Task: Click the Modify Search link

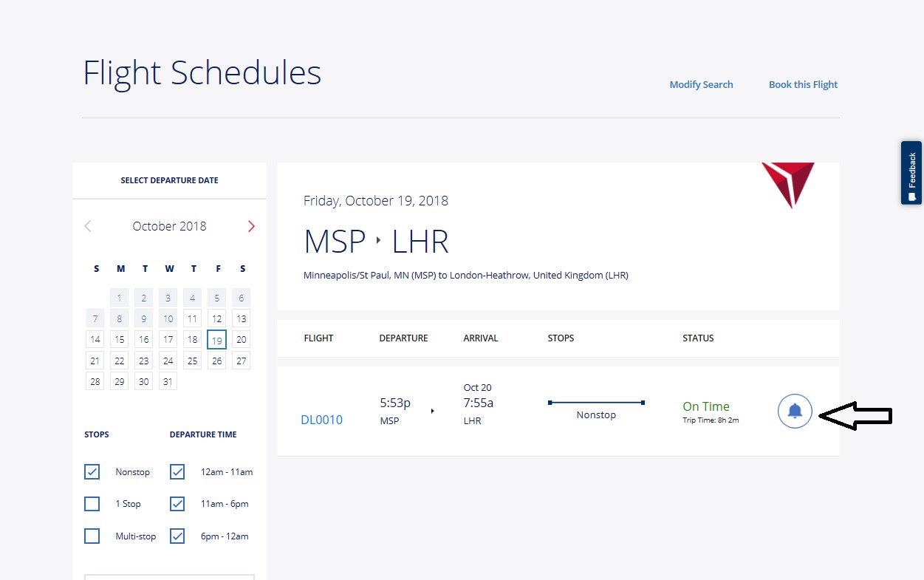Action: point(701,84)
